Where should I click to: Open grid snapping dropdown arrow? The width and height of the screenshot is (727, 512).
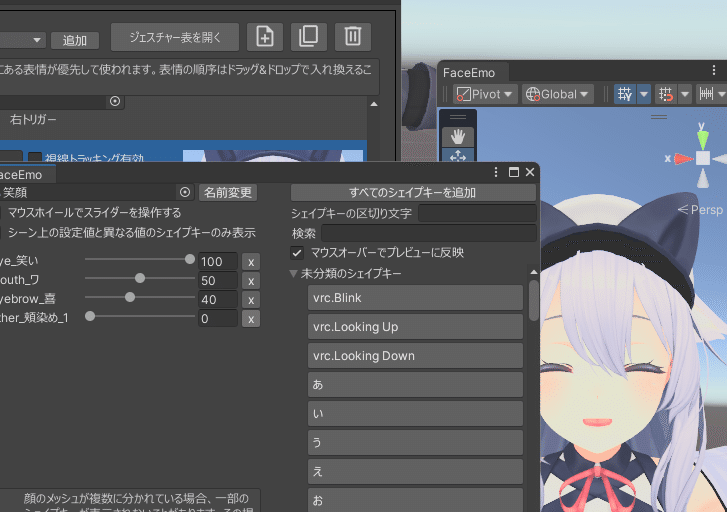pos(685,94)
